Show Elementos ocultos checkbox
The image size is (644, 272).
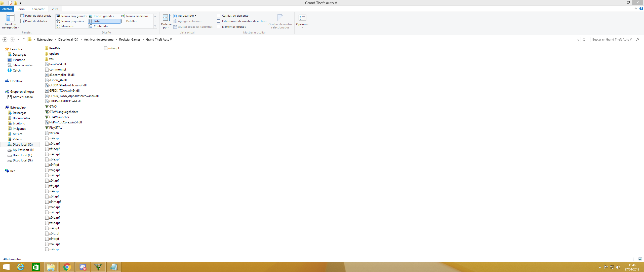[219, 27]
